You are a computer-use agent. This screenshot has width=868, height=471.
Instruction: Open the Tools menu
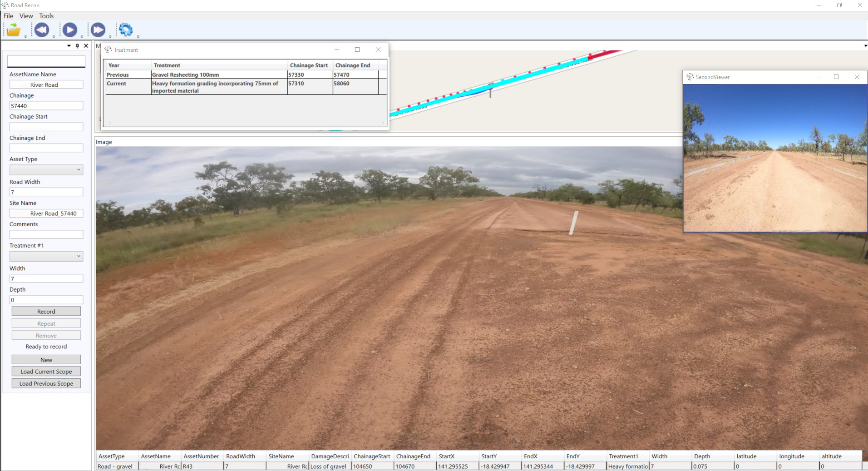point(46,16)
